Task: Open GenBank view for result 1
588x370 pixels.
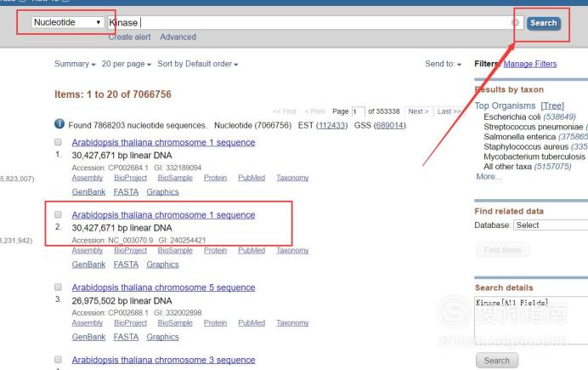Action: click(88, 191)
